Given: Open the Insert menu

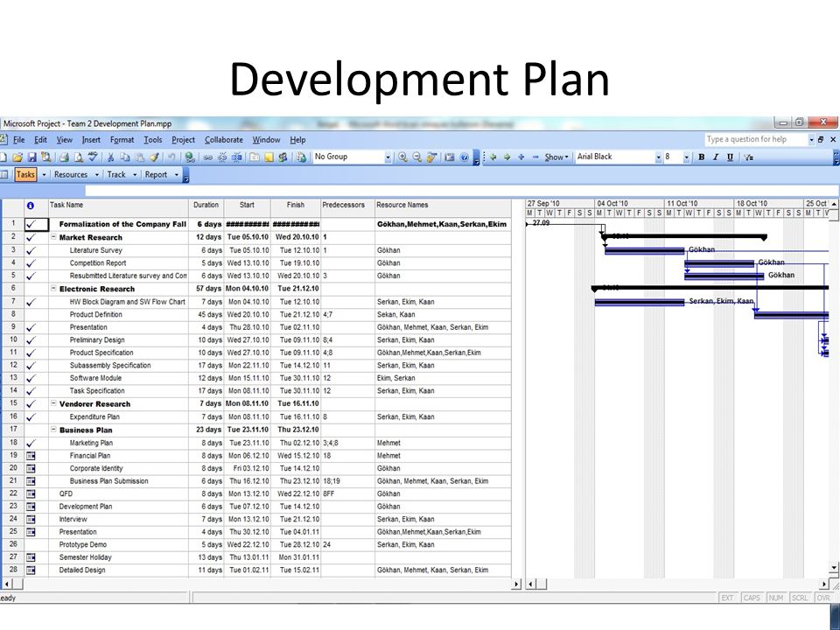Looking at the screenshot, I should click(91, 140).
